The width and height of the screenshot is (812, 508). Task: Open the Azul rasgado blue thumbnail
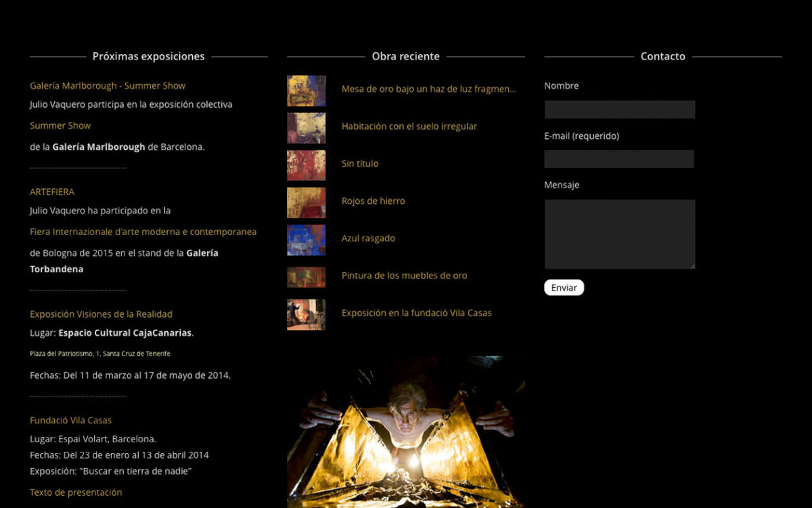[x=306, y=240]
